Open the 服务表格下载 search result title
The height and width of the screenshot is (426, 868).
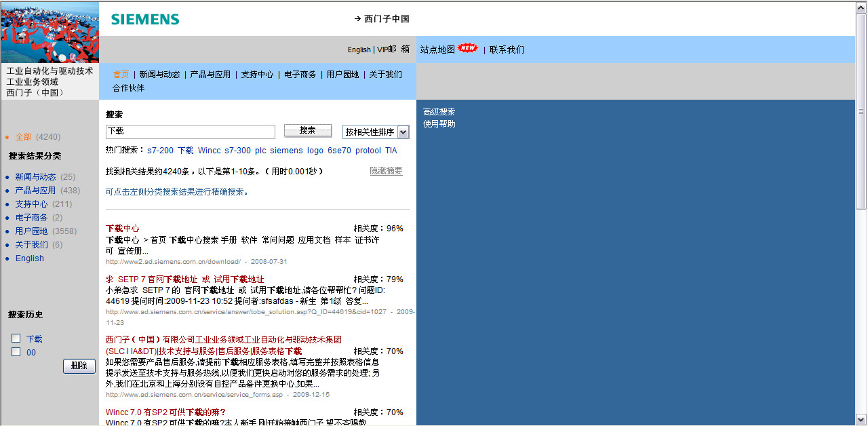pyautogui.click(x=224, y=345)
